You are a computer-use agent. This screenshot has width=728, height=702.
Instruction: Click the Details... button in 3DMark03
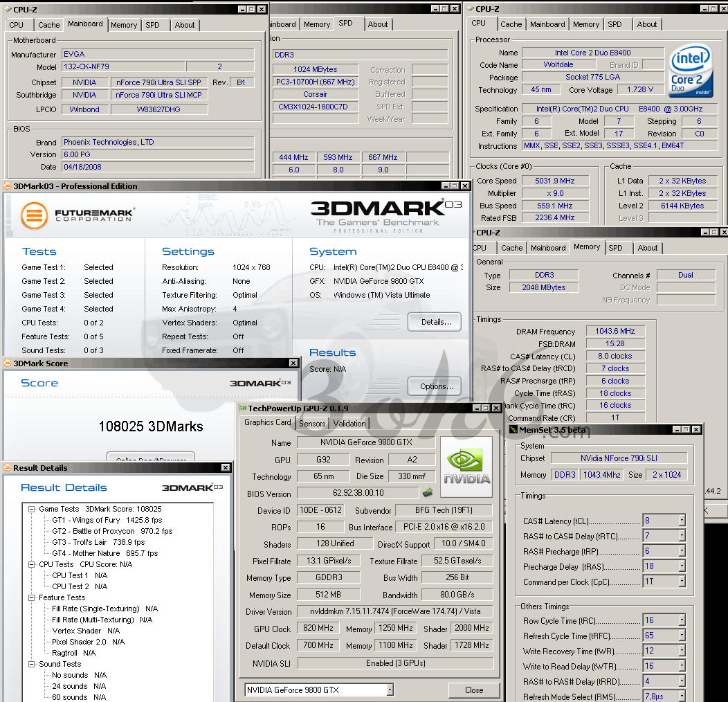pyautogui.click(x=435, y=322)
